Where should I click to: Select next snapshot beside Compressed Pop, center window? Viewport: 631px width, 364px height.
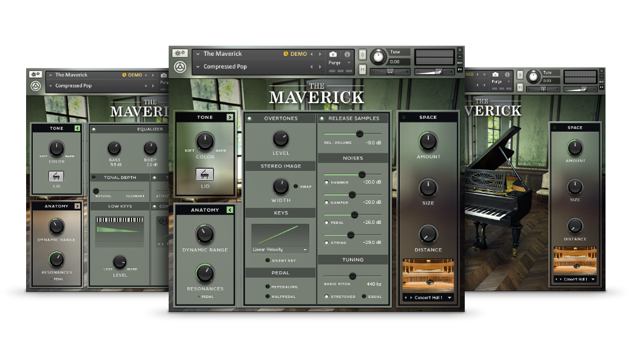click(x=320, y=67)
